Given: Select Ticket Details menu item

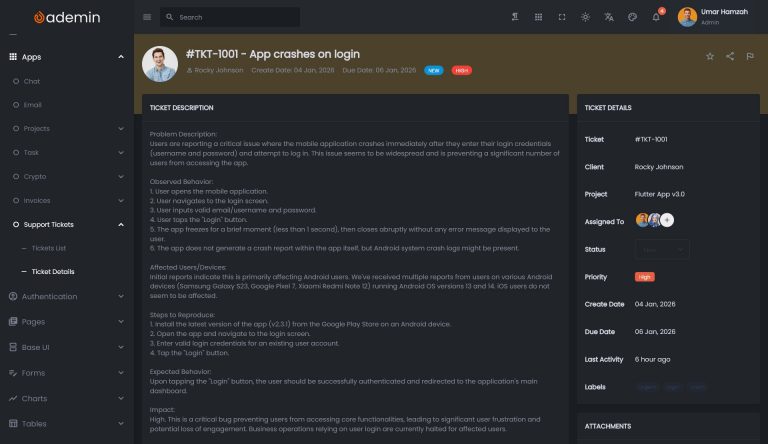Looking at the screenshot, I should [x=53, y=271].
